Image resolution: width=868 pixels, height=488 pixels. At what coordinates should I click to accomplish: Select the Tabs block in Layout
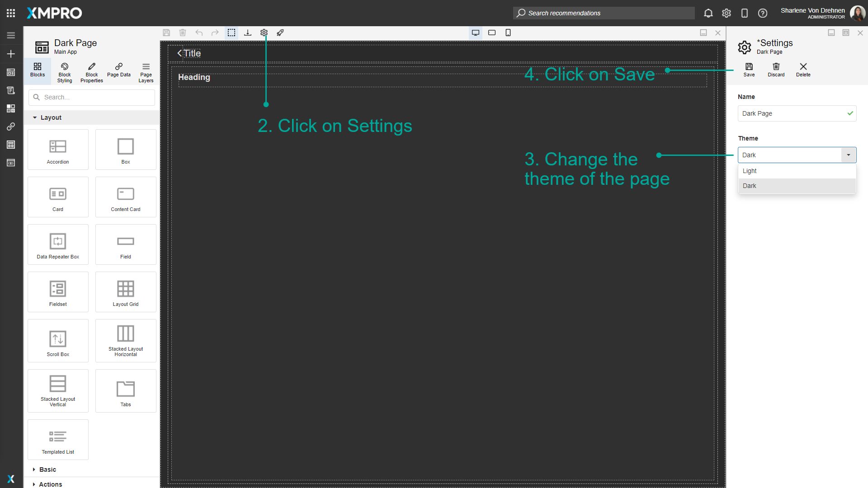point(125,390)
